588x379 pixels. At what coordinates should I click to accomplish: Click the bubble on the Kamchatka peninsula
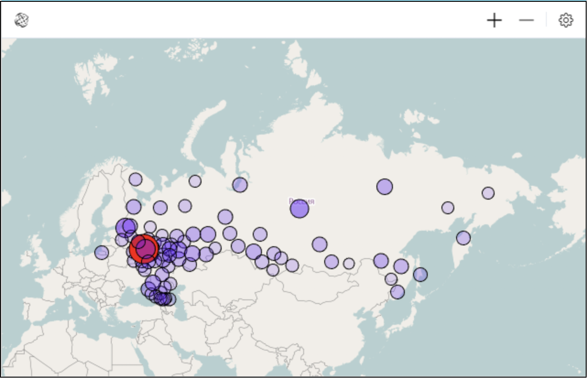463,238
